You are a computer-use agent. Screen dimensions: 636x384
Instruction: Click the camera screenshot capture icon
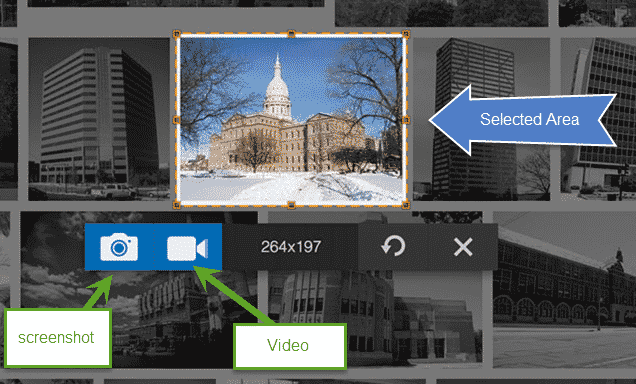tap(119, 247)
